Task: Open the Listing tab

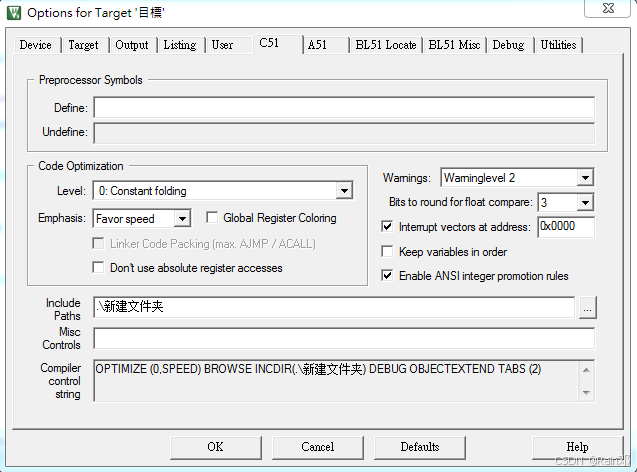Action: pos(180,45)
